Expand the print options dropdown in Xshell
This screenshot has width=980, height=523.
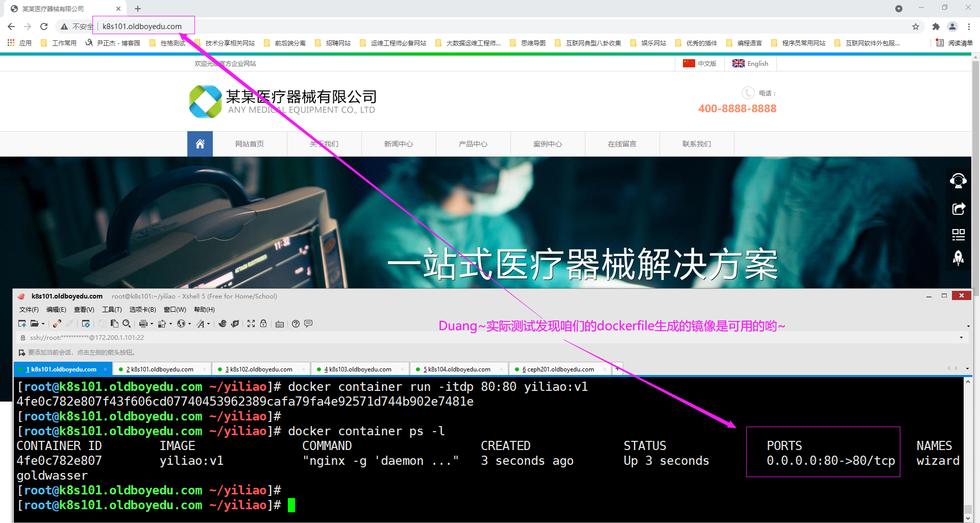click(151, 323)
